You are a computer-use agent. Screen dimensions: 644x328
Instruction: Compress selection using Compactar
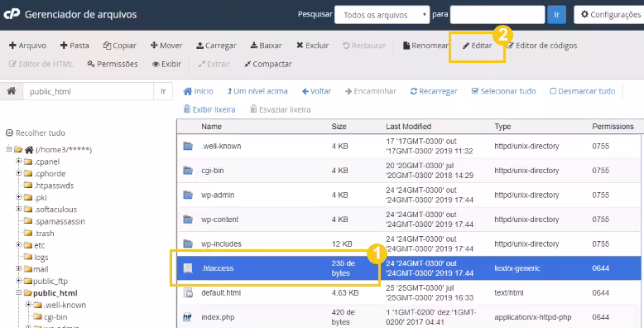pyautogui.click(x=268, y=64)
